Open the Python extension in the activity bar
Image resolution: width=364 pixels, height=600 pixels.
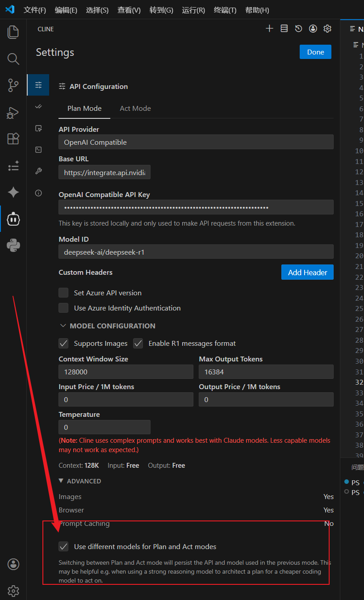[x=13, y=245]
